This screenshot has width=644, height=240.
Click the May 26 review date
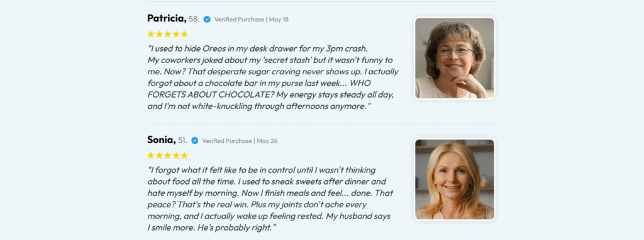[267, 141]
